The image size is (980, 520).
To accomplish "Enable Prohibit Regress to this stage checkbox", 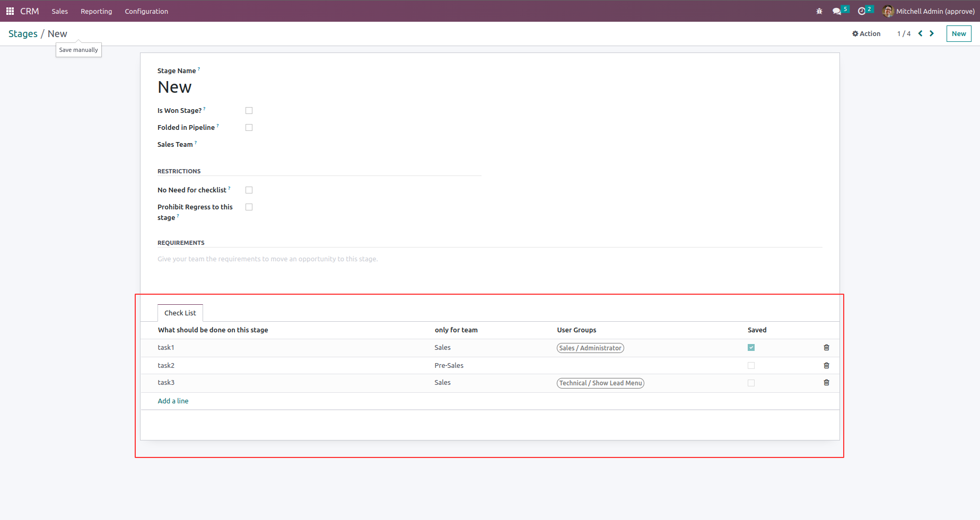I will coord(249,207).
